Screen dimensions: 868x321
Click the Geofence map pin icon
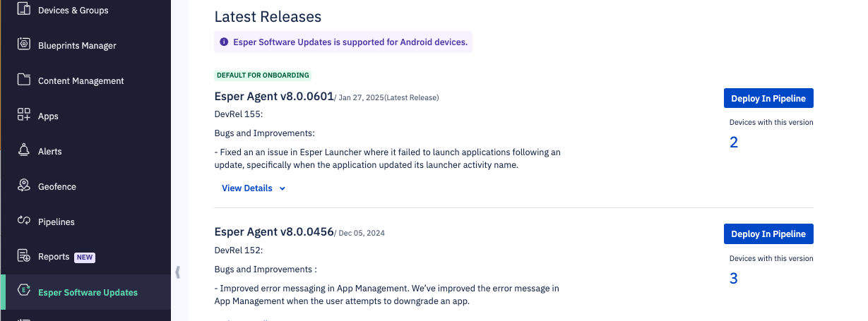tap(24, 186)
